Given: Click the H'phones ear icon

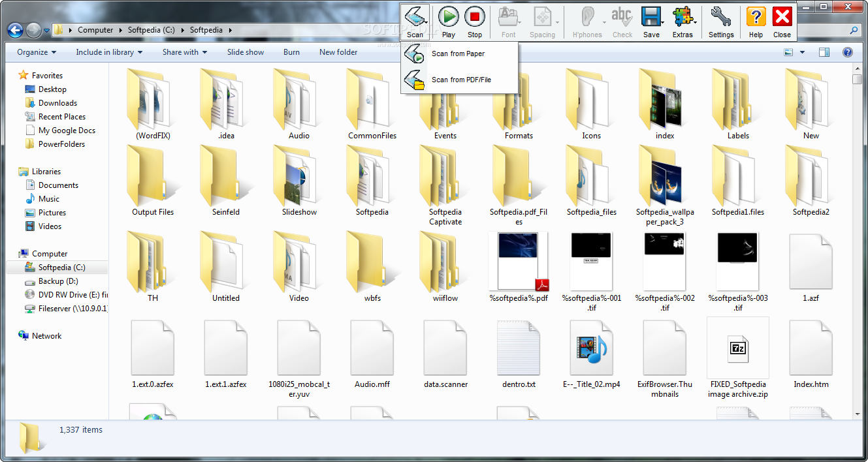Looking at the screenshot, I should [587, 22].
